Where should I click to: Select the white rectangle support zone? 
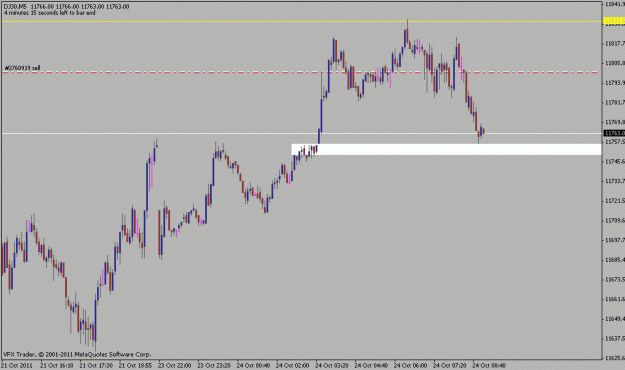coord(446,150)
